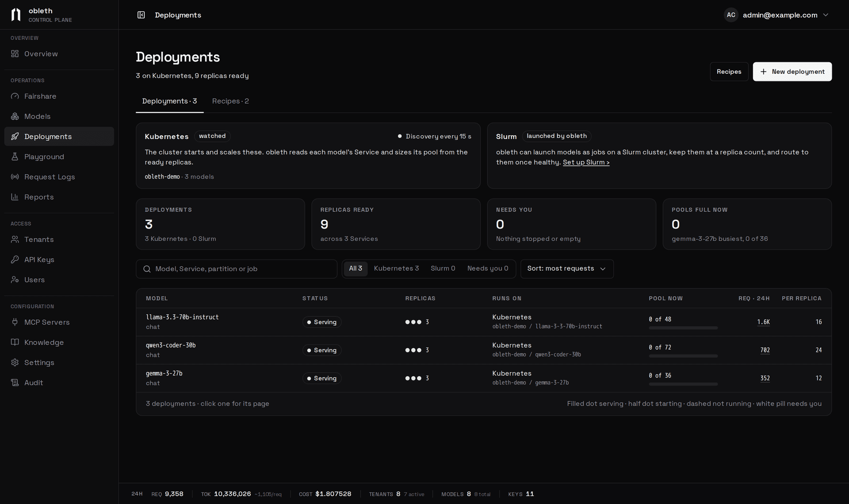
Task: Click the New deployment button
Action: coord(792,72)
